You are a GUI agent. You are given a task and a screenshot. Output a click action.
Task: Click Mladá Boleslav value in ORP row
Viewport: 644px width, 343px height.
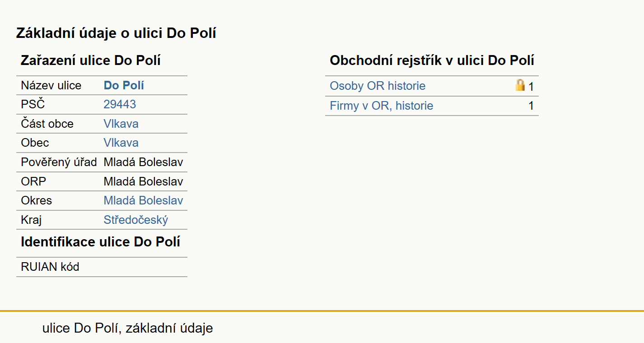tap(143, 181)
